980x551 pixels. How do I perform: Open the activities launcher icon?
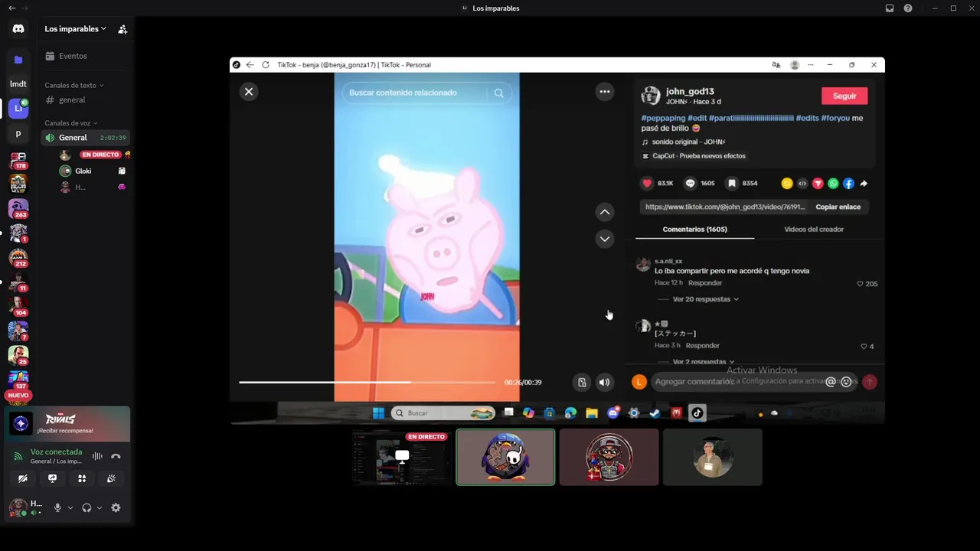click(82, 478)
